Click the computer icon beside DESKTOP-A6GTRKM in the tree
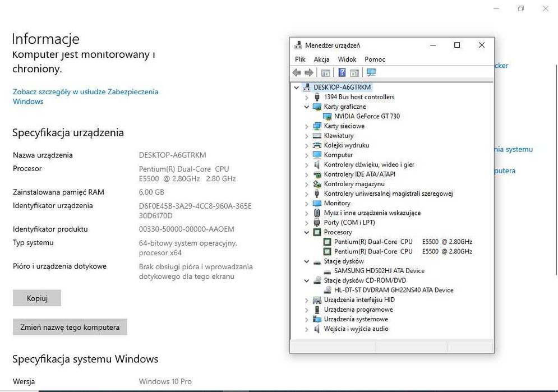This screenshot has width=558, height=392. (306, 87)
